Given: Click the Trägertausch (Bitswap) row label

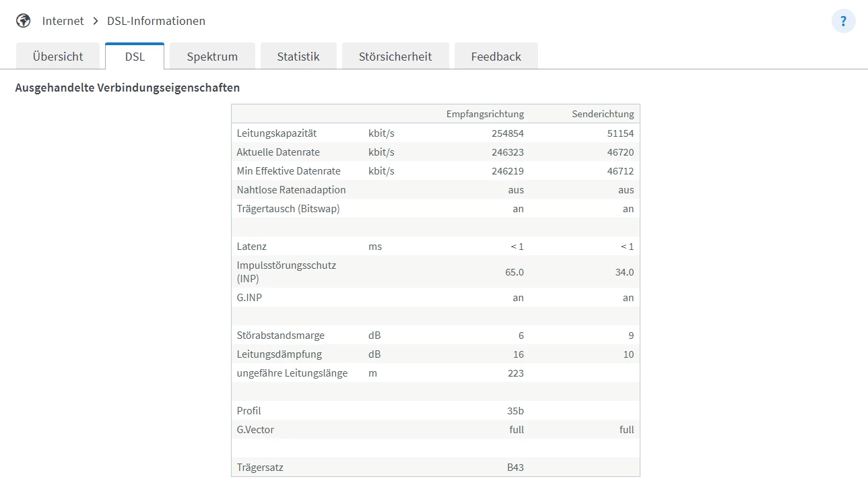Looking at the screenshot, I should [x=288, y=209].
